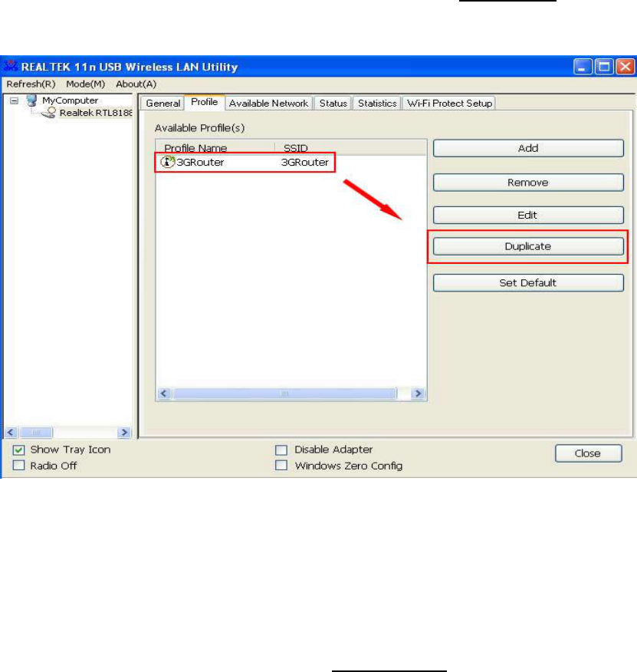This screenshot has height=672, width=637.
Task: Click the Edit profile button
Action: (x=528, y=215)
